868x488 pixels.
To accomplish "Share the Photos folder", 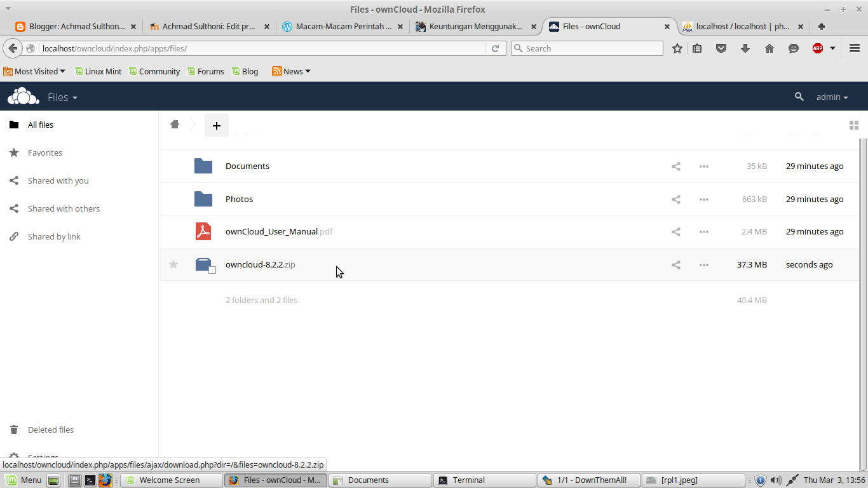I will 676,200.
